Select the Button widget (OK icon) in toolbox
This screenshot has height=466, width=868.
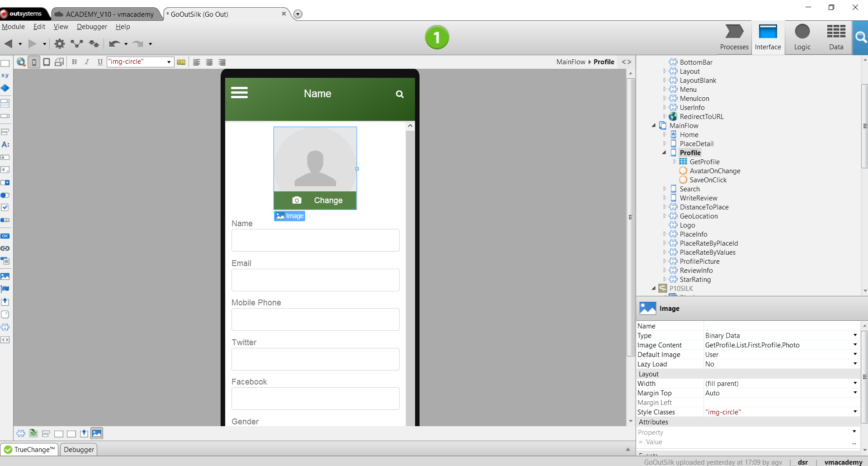[5, 236]
